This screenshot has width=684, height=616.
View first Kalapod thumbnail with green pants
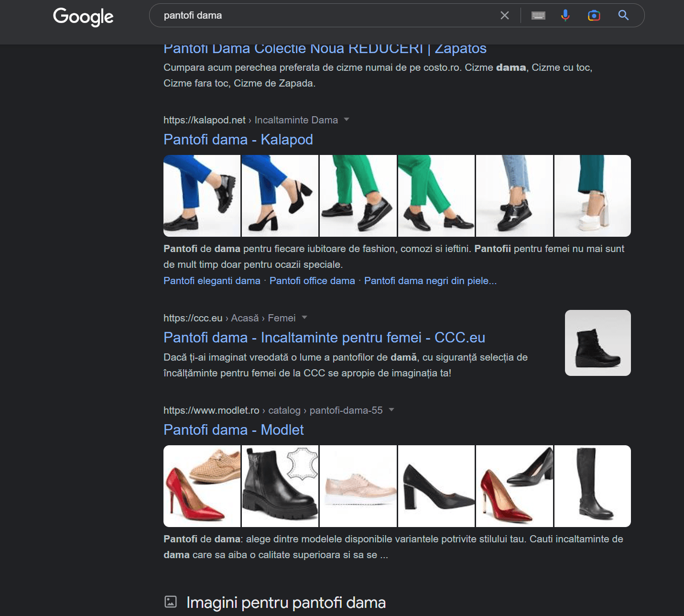point(358,196)
